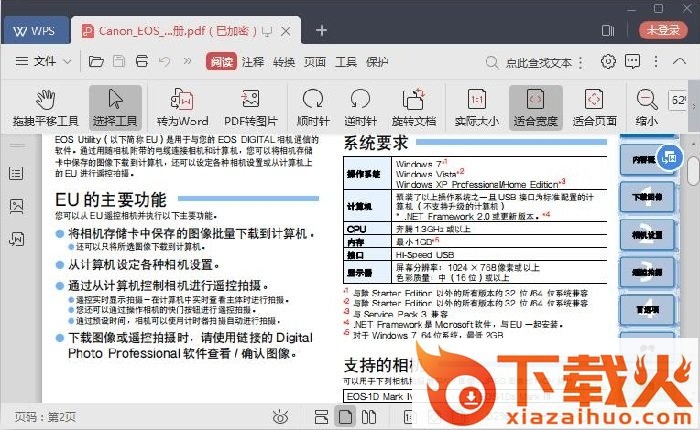Switch to the 阅读 tab
Image resolution: width=700 pixels, height=430 pixels.
click(x=221, y=62)
